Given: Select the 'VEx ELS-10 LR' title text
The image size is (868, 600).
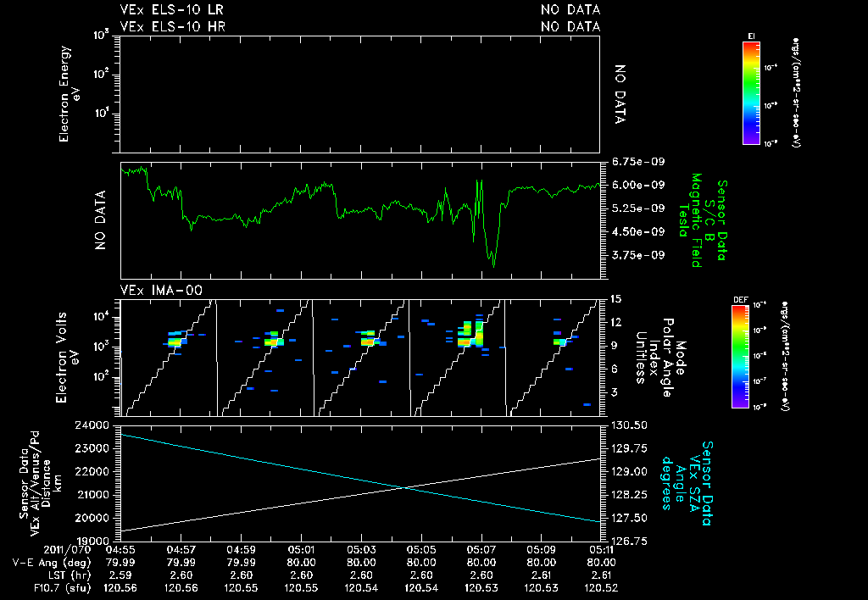Looking at the screenshot, I should pyautogui.click(x=172, y=10).
